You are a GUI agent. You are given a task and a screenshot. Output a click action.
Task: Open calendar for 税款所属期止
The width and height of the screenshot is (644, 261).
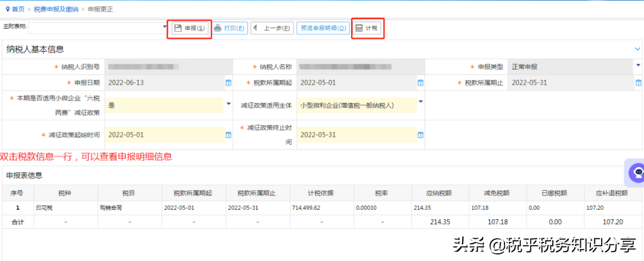[639, 83]
